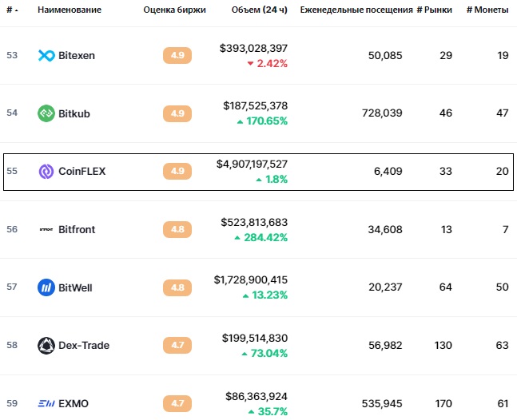Click rank number 55 in CoinFLEX row
Viewport: 517px width, 420px height.
point(12,171)
